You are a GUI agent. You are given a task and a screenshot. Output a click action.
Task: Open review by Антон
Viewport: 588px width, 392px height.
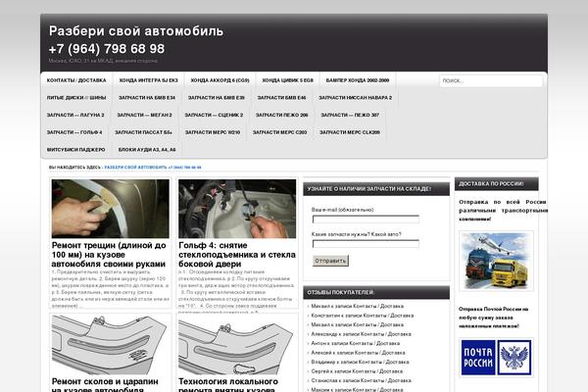coord(356,343)
